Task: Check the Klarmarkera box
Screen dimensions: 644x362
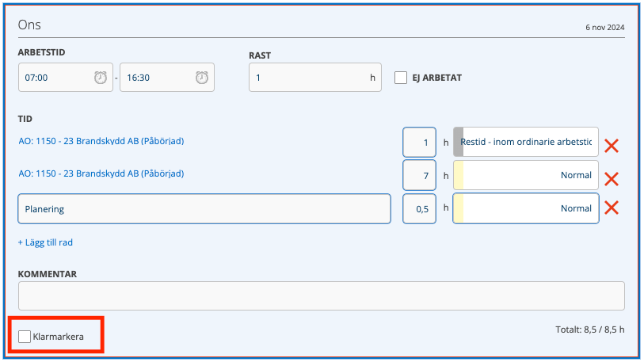Action: tap(25, 337)
